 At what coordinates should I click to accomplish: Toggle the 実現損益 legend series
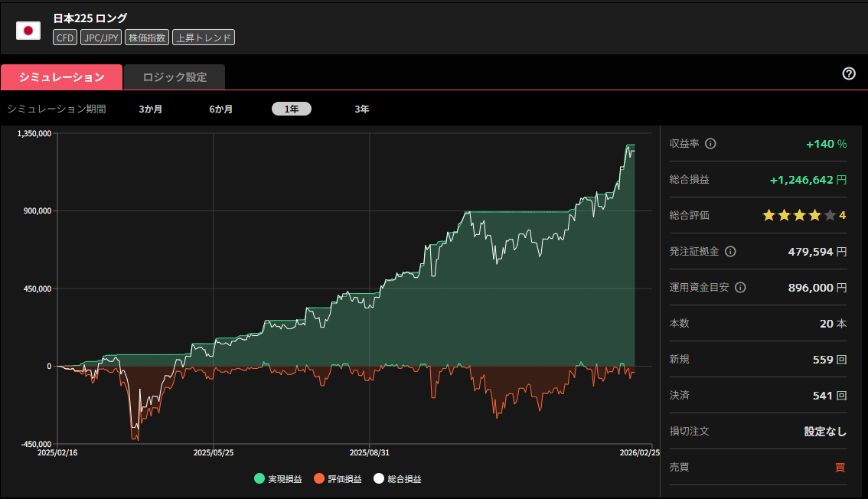click(278, 479)
